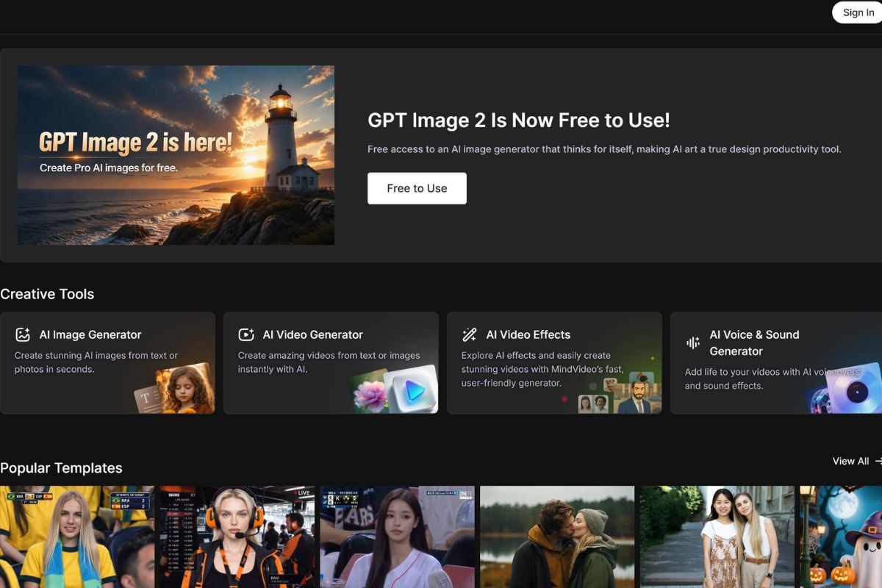The image size is (882, 588).
Task: Click the AI Video Generator icon
Action: point(246,334)
